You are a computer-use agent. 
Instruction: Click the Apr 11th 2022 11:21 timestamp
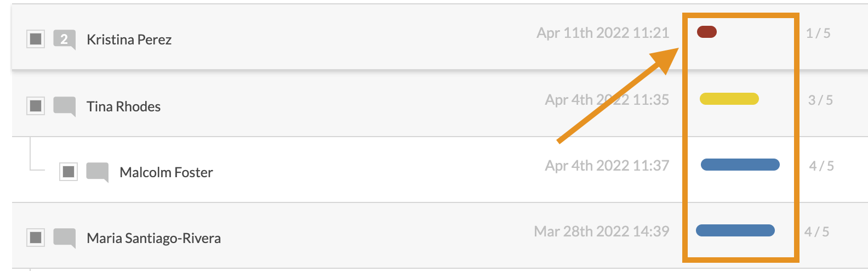pos(603,33)
